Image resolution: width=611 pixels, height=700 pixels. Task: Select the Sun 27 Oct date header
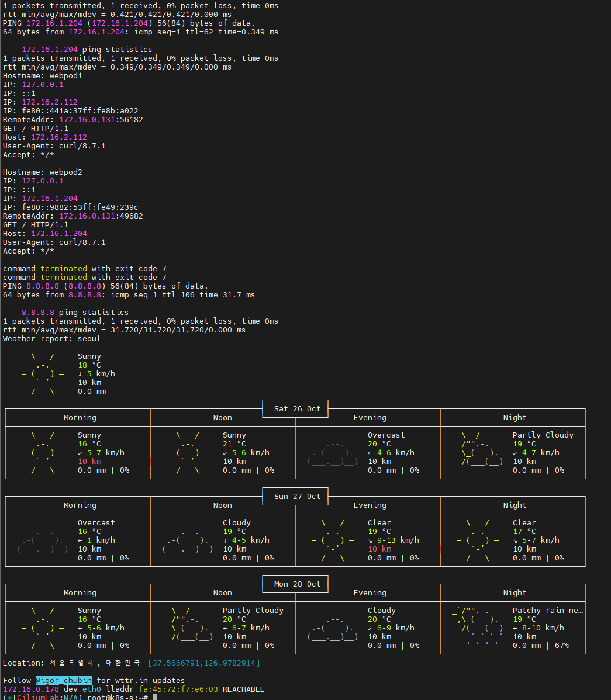click(297, 497)
